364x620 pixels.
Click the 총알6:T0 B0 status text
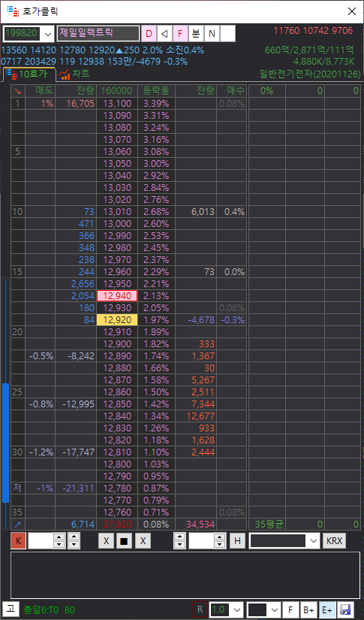49,609
